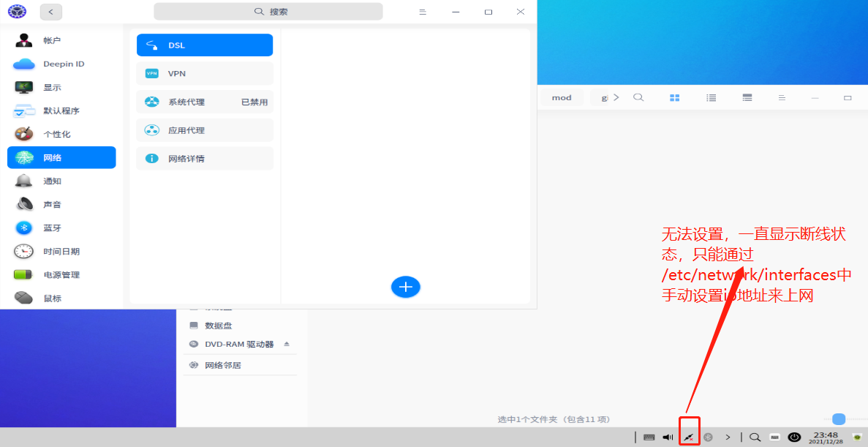This screenshot has width=868, height=447.
Task: Eject the DVD-RAM drive
Action: click(x=287, y=344)
